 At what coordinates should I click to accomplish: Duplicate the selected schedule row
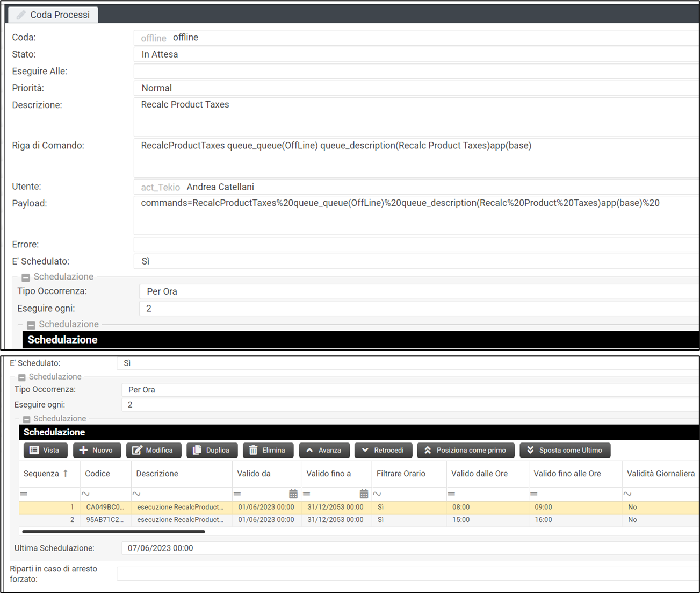coord(212,450)
